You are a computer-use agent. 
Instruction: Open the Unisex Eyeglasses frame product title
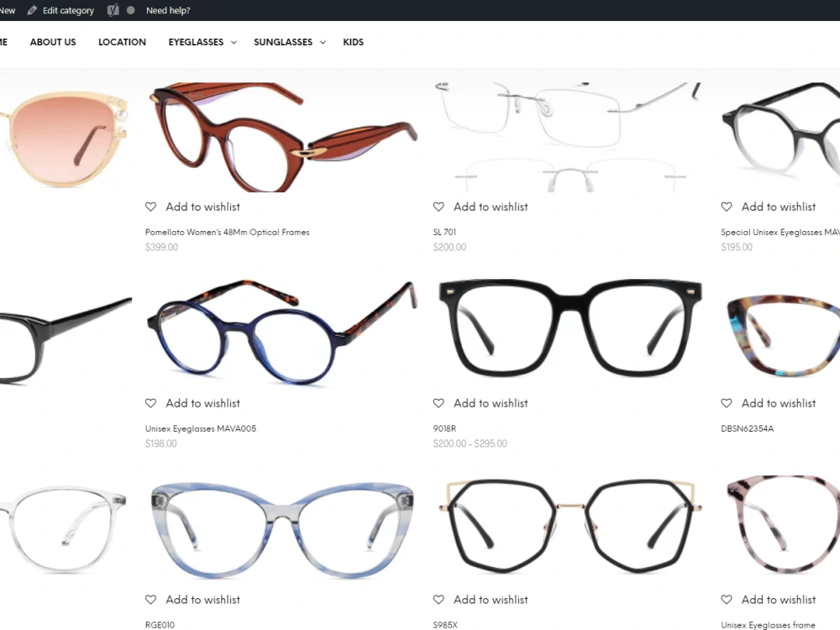point(768,625)
